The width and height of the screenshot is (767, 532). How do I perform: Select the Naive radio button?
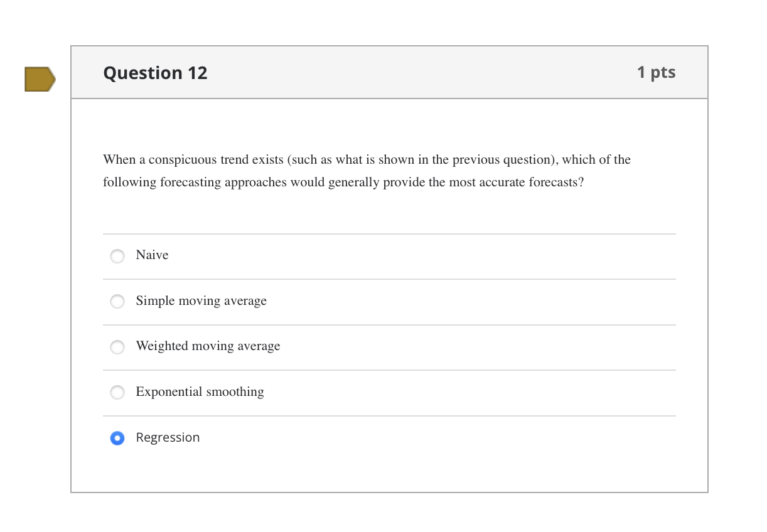pyautogui.click(x=117, y=256)
